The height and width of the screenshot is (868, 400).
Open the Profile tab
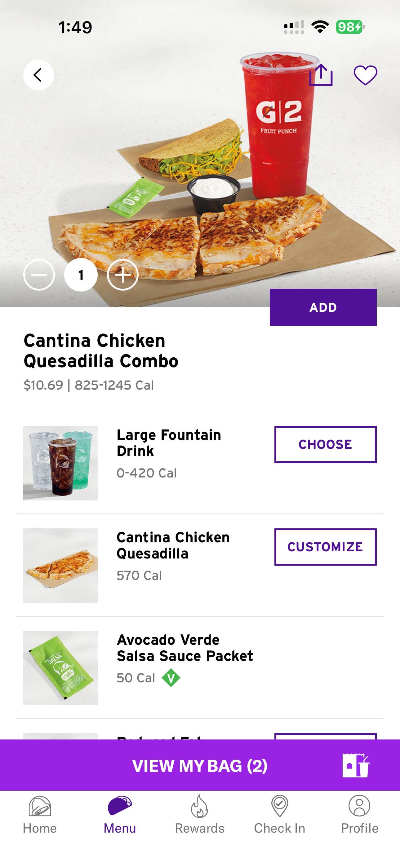pos(360,813)
